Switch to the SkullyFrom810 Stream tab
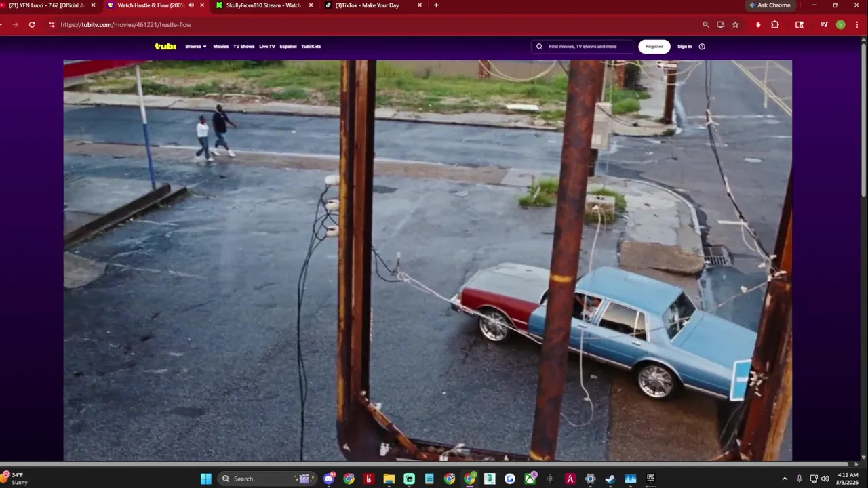This screenshot has width=868, height=488. (263, 5)
